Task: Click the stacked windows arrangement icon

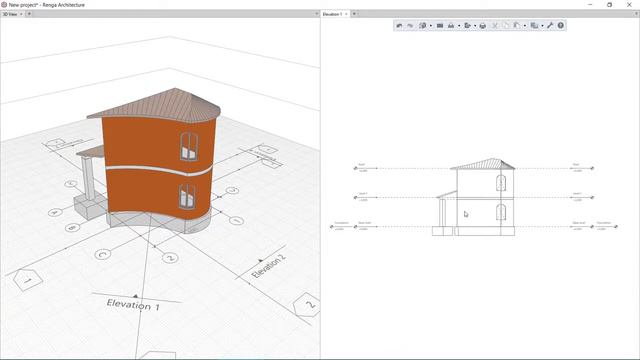Action: point(534,26)
